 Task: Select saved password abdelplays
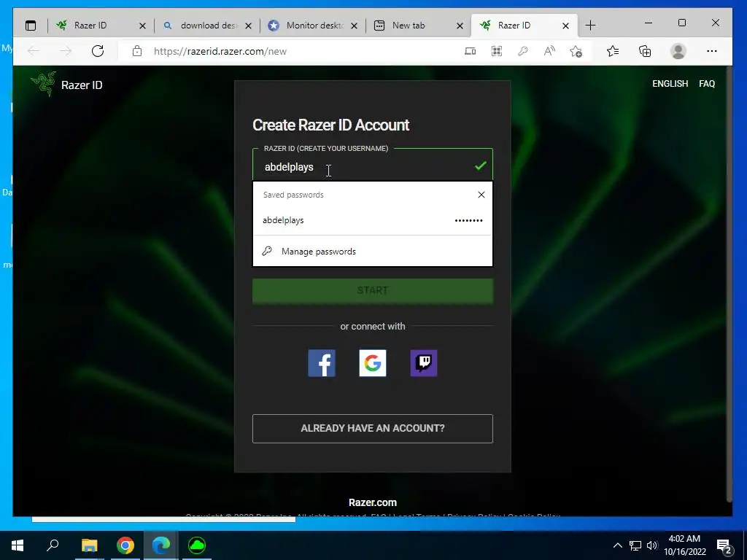coord(373,220)
